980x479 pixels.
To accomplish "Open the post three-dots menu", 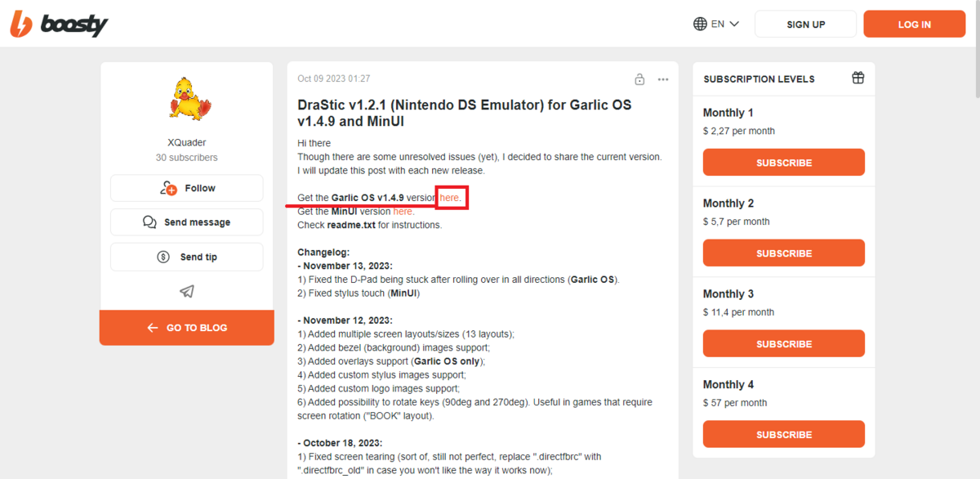I will 663,79.
